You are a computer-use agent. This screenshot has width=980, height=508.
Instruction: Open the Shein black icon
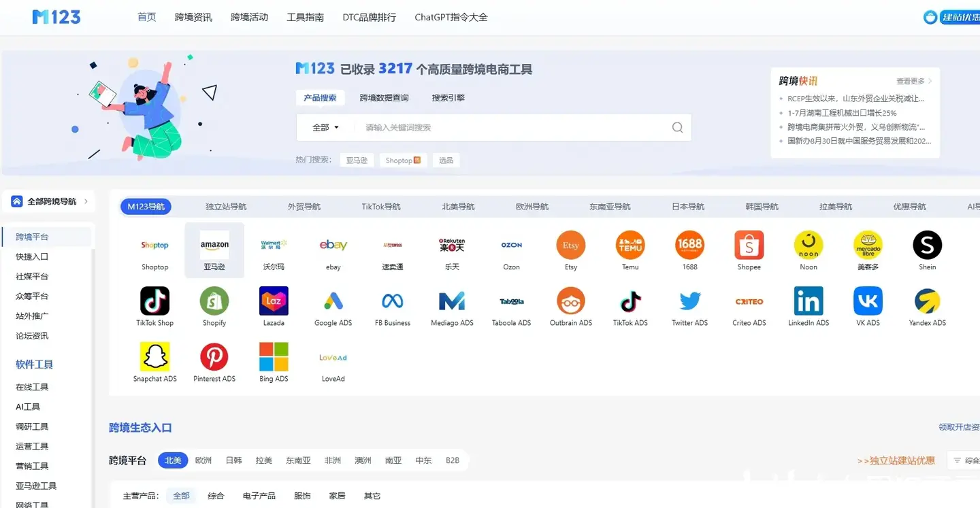tap(928, 245)
